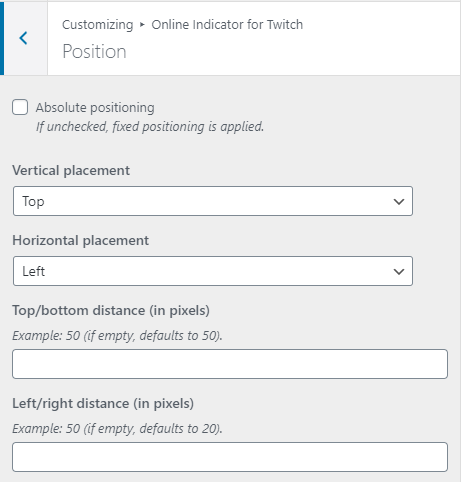This screenshot has height=482, width=462.
Task: Click the Customizing breadcrumb text
Action: (98, 25)
